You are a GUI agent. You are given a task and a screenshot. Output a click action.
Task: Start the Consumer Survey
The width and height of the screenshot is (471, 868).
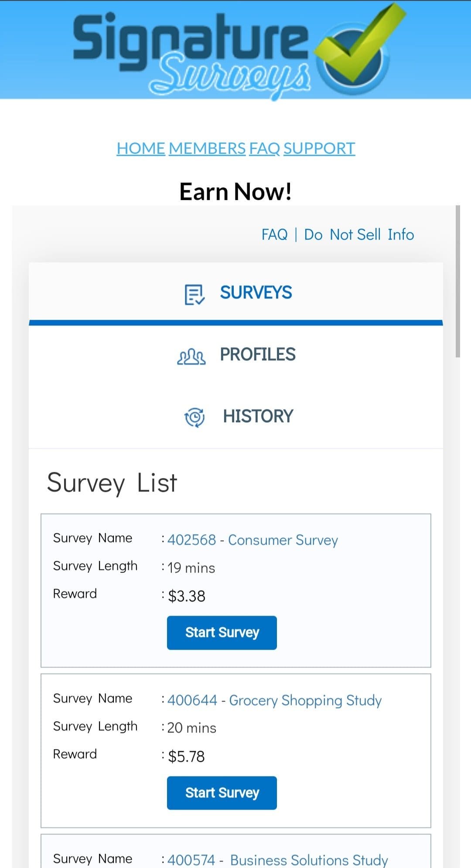pyautogui.click(x=222, y=633)
